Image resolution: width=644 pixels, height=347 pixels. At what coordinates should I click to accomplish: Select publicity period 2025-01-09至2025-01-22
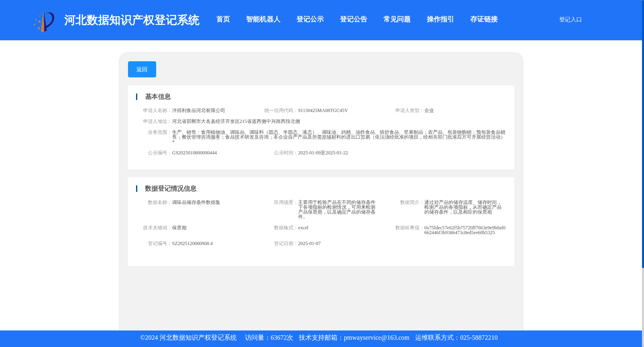(323, 153)
